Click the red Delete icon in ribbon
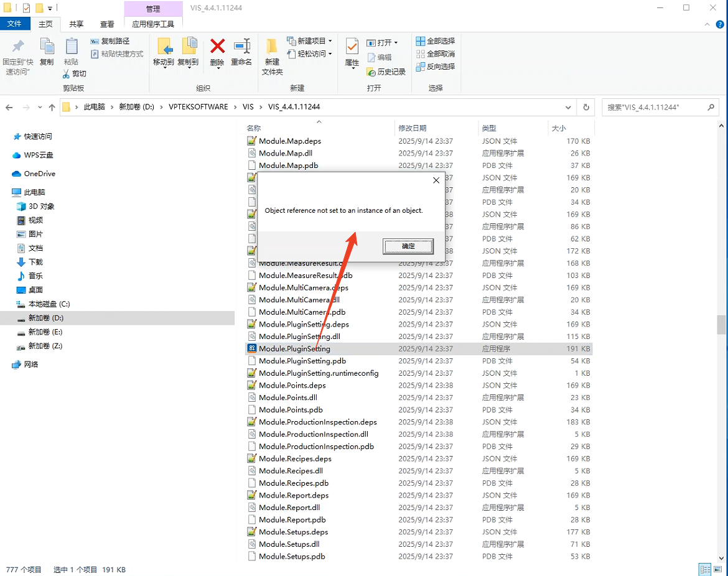Image resolution: width=728 pixels, height=576 pixels. [x=217, y=47]
